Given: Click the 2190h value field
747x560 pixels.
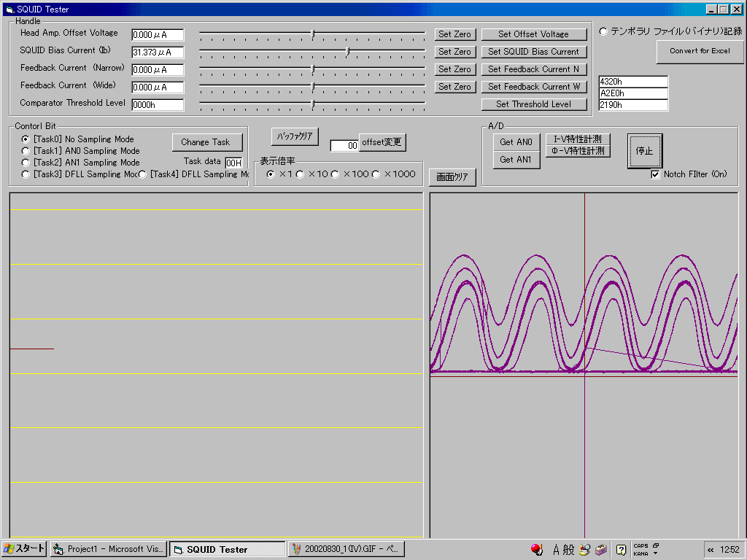Looking at the screenshot, I should 633,105.
